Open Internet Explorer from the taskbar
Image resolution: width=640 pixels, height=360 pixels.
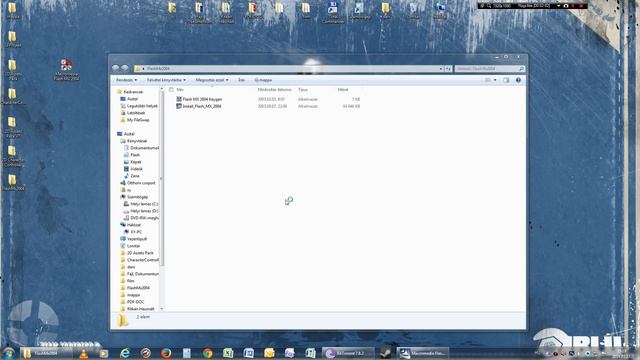click(x=125, y=353)
